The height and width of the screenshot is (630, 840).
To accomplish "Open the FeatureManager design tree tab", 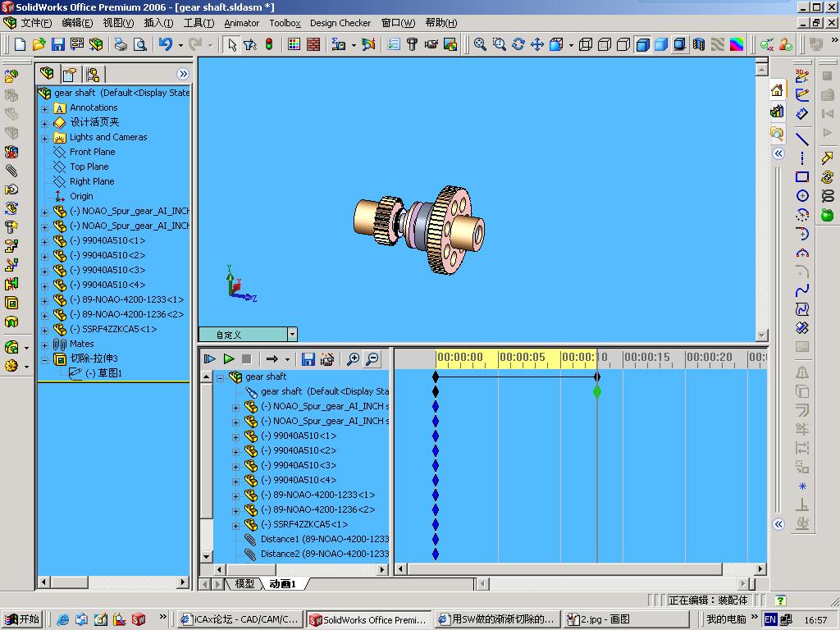I will pos(47,73).
